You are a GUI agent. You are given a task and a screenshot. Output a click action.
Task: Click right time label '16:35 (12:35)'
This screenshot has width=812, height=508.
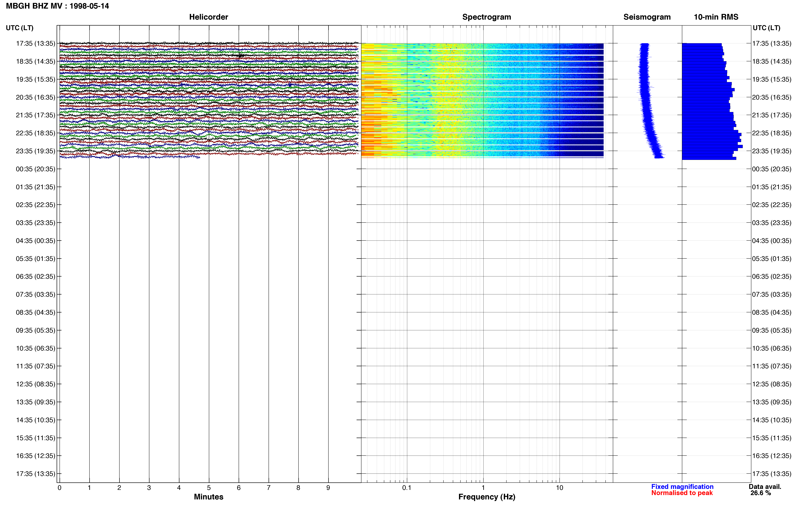tap(772, 456)
